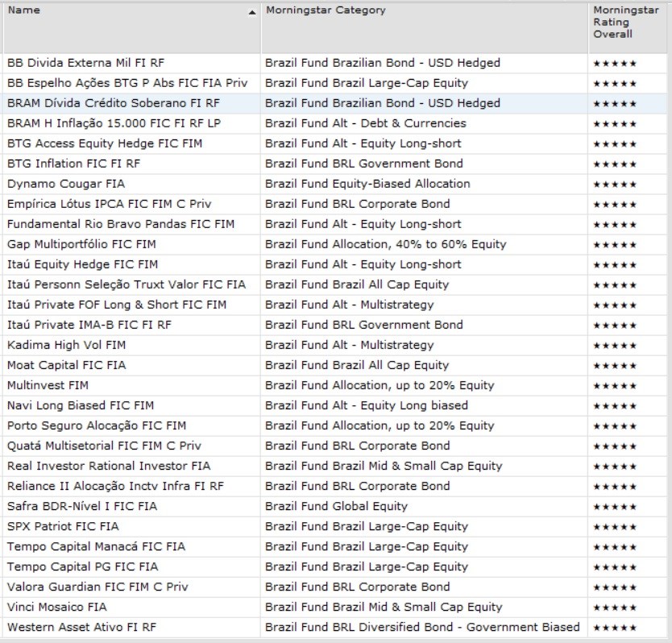Click the Brazil Fund Global Equity category cell
Image resolution: width=672 pixels, height=643 pixels.
point(336,506)
